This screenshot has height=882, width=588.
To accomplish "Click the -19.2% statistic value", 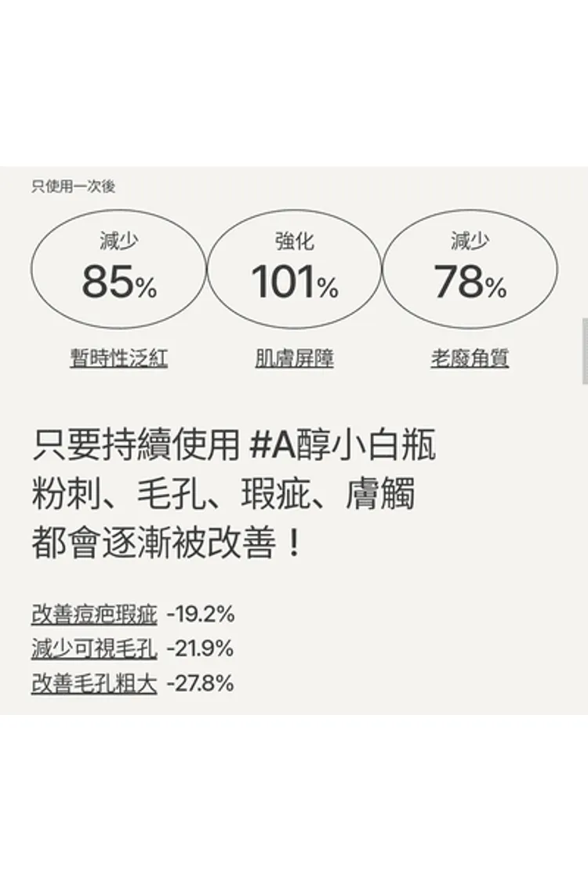I will (x=201, y=614).
